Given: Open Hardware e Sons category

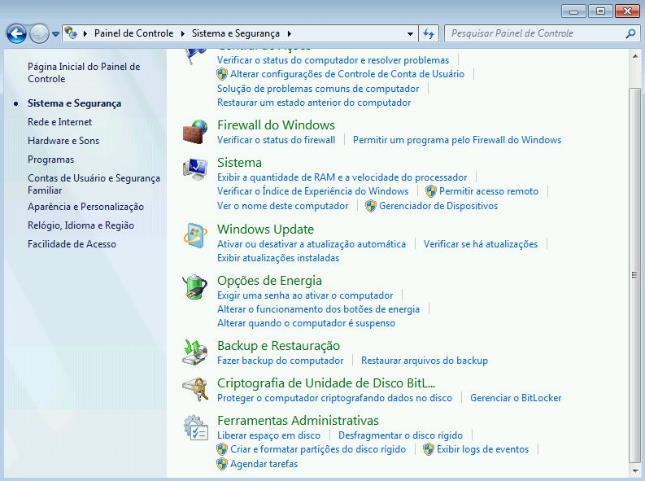Looking at the screenshot, I should [x=63, y=140].
